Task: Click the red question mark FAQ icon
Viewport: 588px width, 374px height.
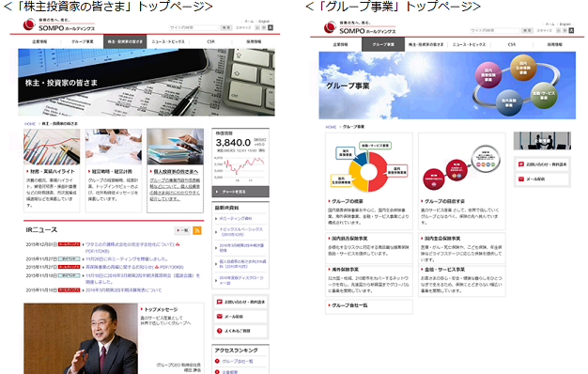Action: [220, 331]
